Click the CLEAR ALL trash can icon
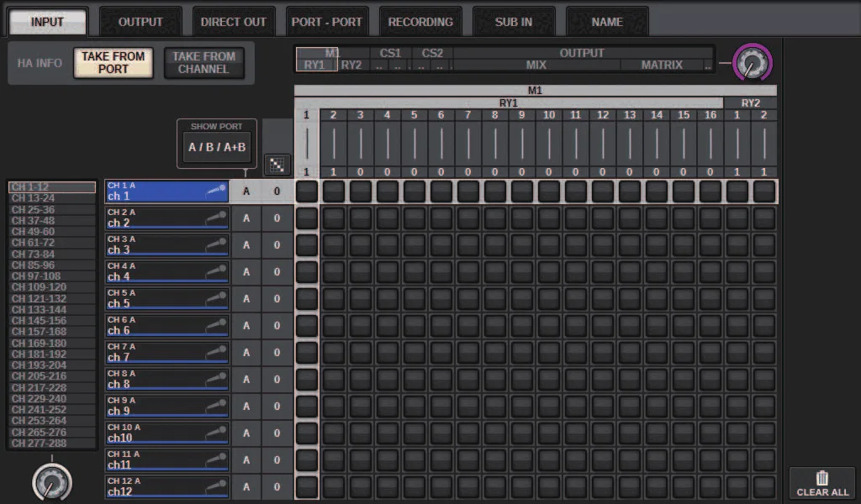The image size is (861, 504). (822, 478)
